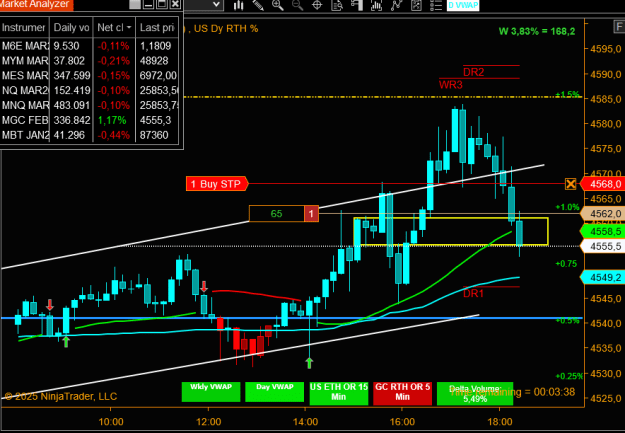The width and height of the screenshot is (625, 433).
Task: Select the M6E MAR instrument row
Action: pos(89,46)
